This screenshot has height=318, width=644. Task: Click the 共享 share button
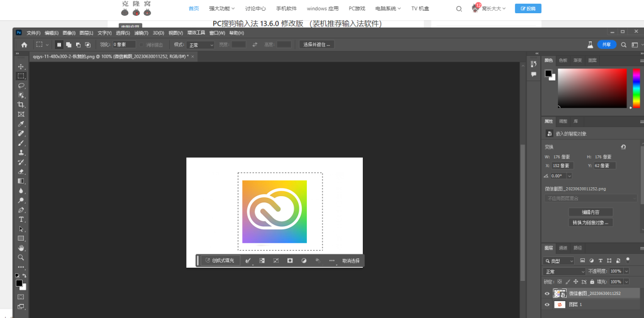coord(607,45)
